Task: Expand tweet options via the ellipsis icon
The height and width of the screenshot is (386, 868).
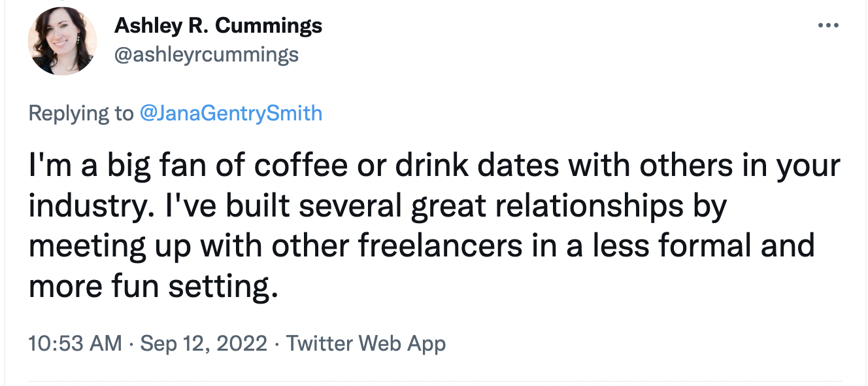Action: pos(827,26)
